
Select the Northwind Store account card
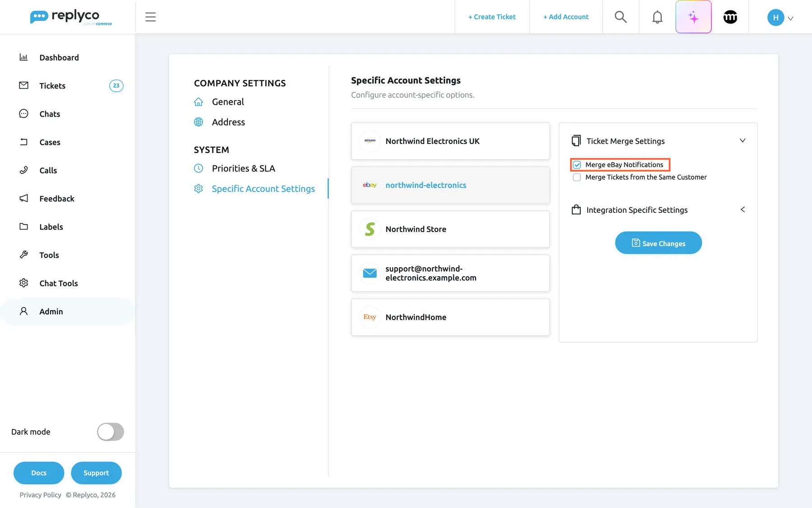coord(450,229)
